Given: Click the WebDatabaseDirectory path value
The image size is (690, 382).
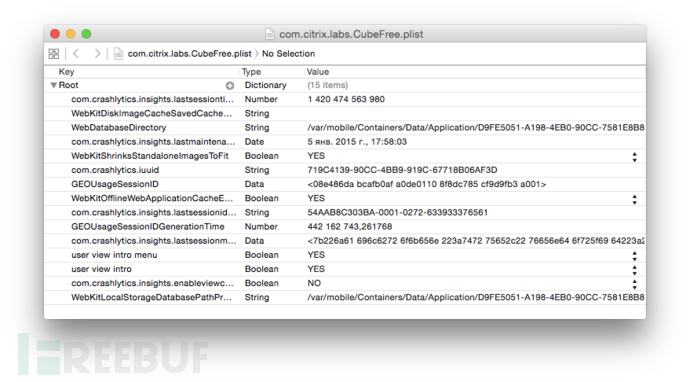Looking at the screenshot, I should pyautogui.click(x=476, y=128).
